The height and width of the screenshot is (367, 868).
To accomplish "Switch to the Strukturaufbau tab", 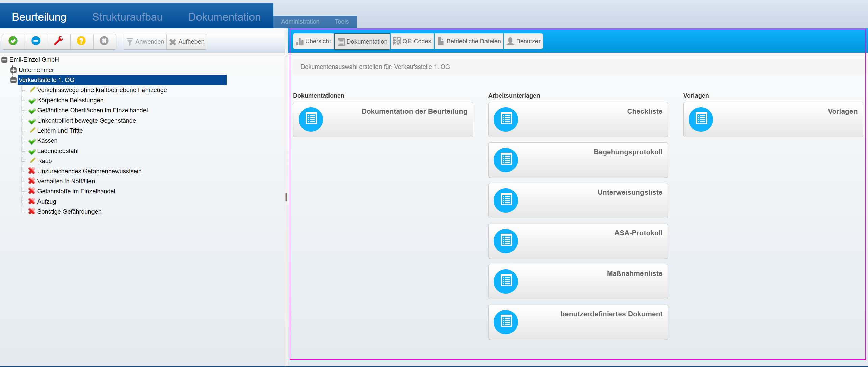I will (127, 17).
